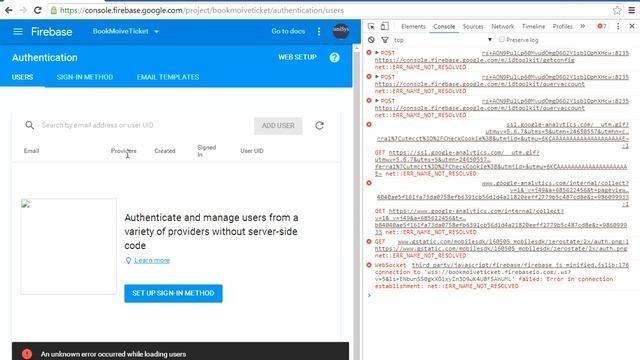Click the Created column header
Viewport: 640px width, 360px height.
click(165, 151)
